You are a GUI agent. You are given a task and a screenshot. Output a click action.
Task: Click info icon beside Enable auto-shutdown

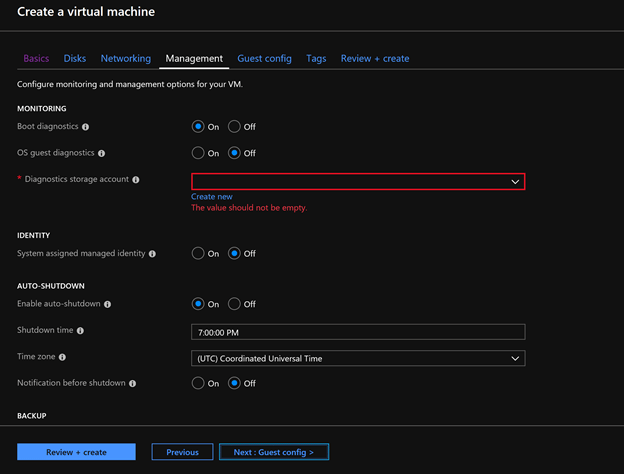click(107, 304)
